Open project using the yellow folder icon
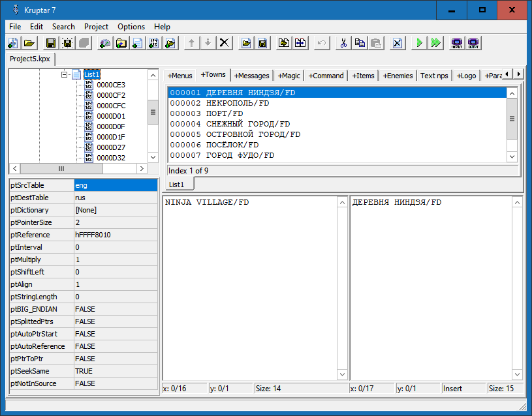The width and height of the screenshot is (532, 416). tap(29, 43)
